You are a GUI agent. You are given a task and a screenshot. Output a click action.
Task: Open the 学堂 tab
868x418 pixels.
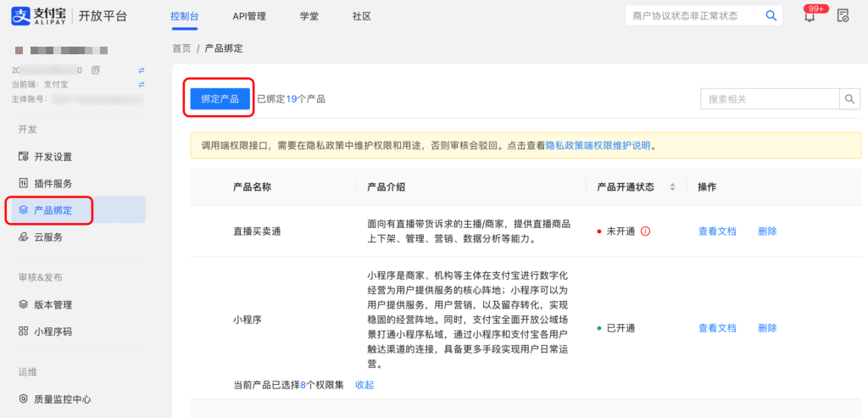pos(309,16)
